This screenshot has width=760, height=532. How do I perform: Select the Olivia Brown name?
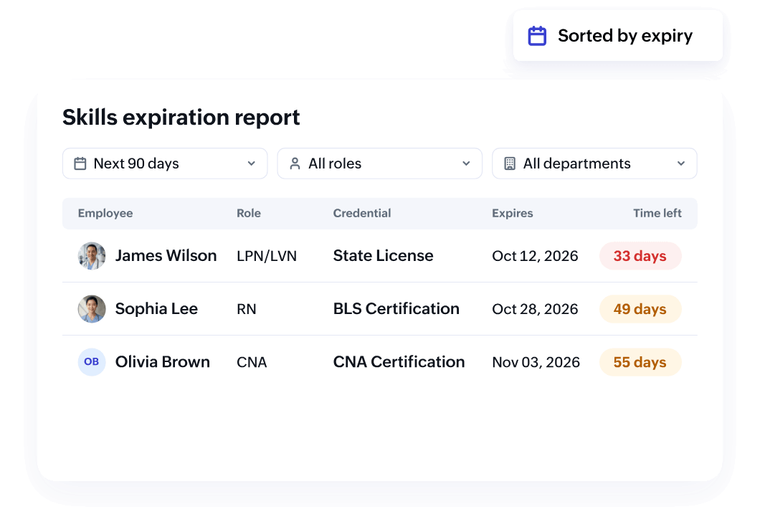tap(162, 362)
